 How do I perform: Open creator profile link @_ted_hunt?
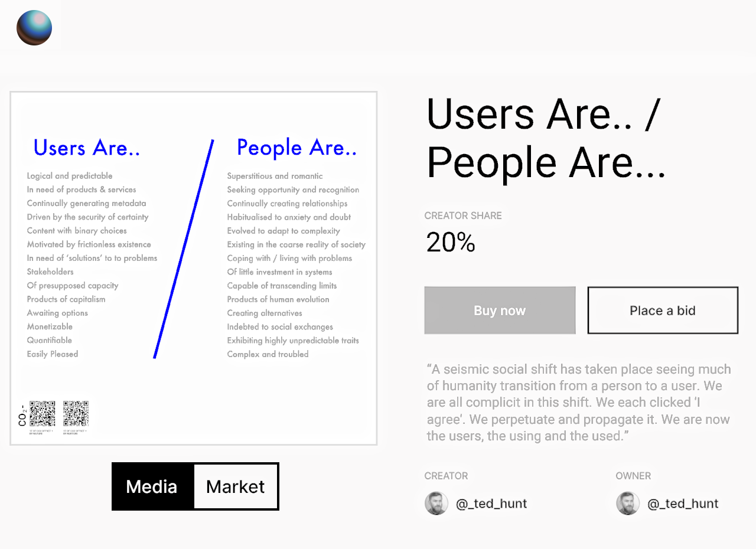pos(491,504)
